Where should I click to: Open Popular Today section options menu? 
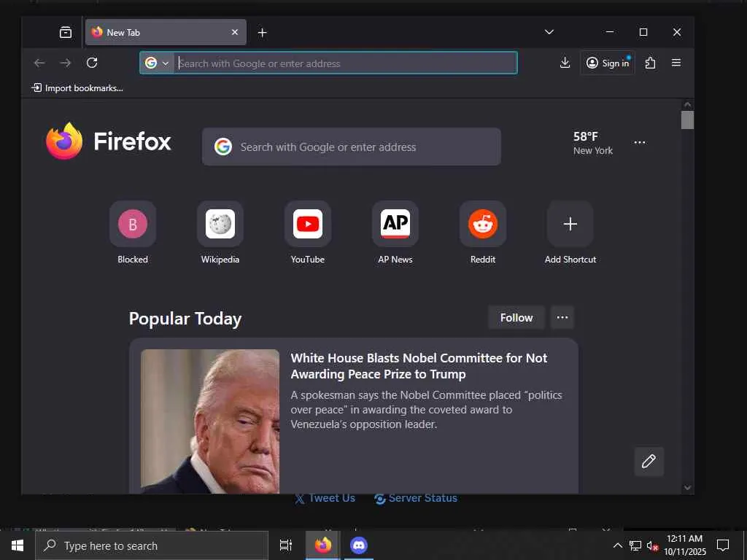(x=562, y=318)
